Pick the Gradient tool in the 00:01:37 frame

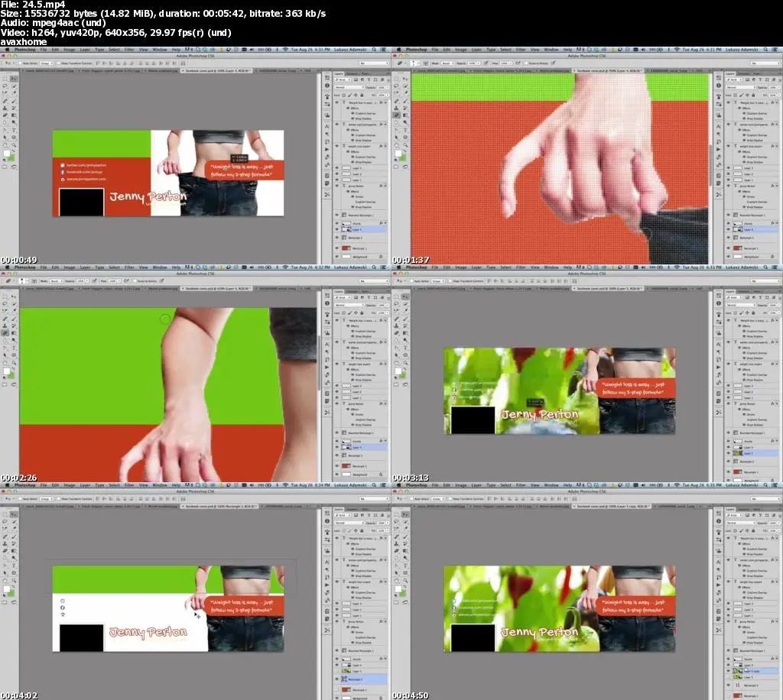pyautogui.click(x=405, y=115)
